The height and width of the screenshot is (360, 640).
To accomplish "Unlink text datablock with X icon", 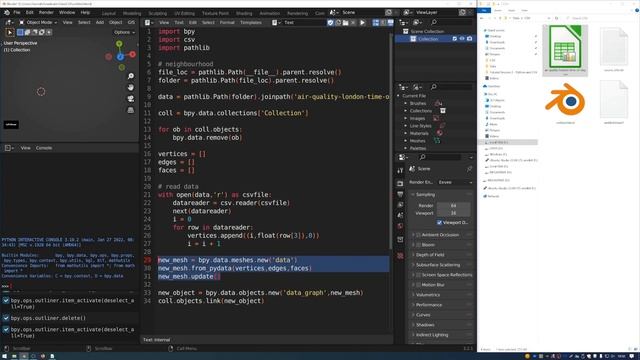I will click(353, 22).
